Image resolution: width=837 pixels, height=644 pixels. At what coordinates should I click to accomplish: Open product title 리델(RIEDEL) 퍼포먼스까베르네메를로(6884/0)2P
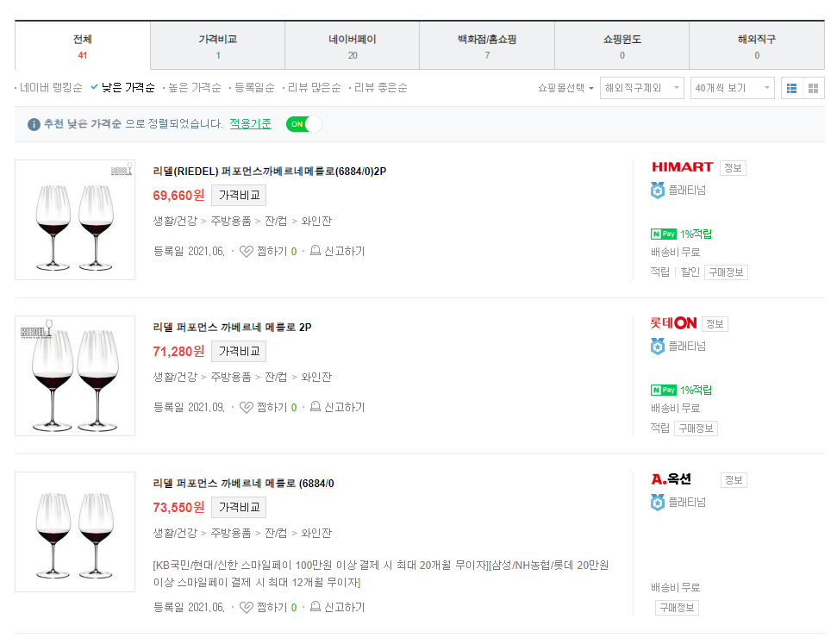[x=270, y=172]
